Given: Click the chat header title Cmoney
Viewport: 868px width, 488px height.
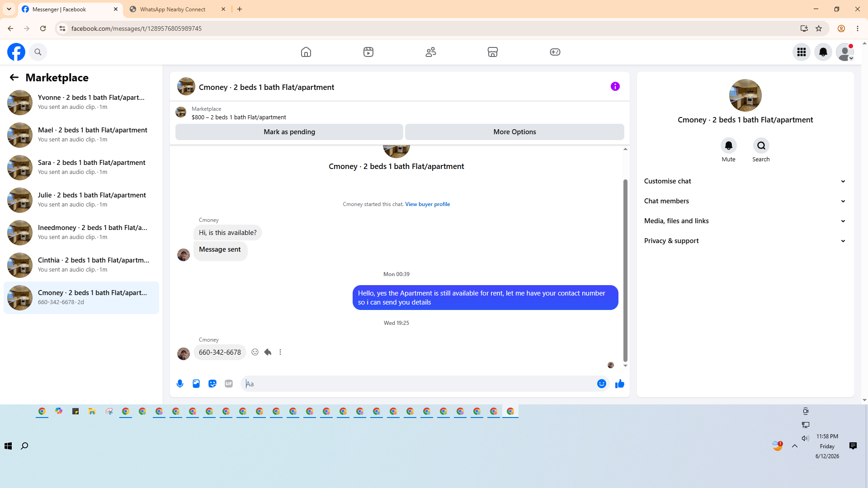Looking at the screenshot, I should [x=267, y=87].
